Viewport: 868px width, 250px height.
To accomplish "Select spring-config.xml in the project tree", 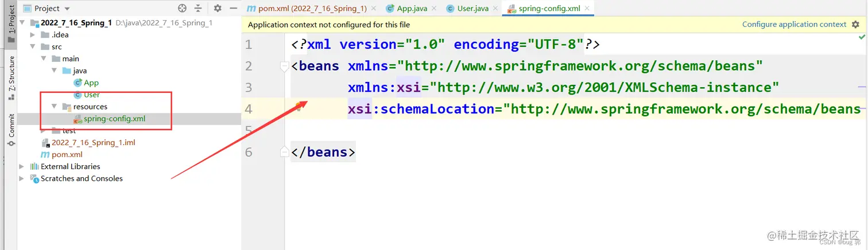I will point(114,119).
